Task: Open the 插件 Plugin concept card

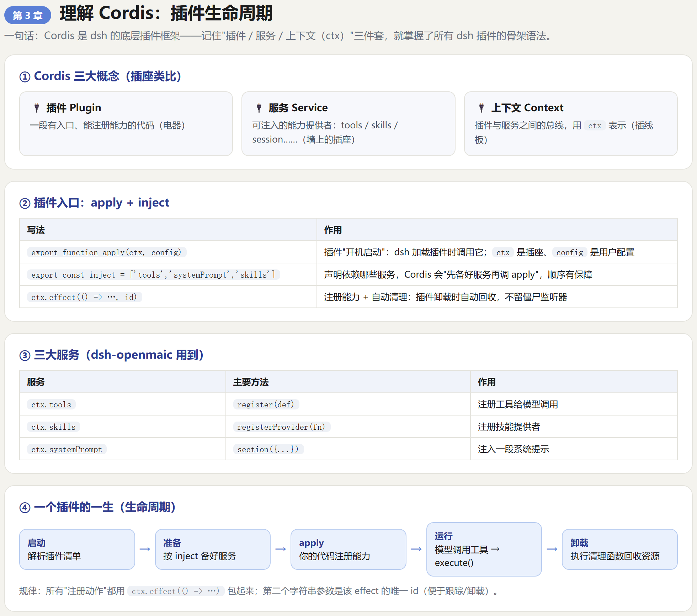Action: coord(126,124)
